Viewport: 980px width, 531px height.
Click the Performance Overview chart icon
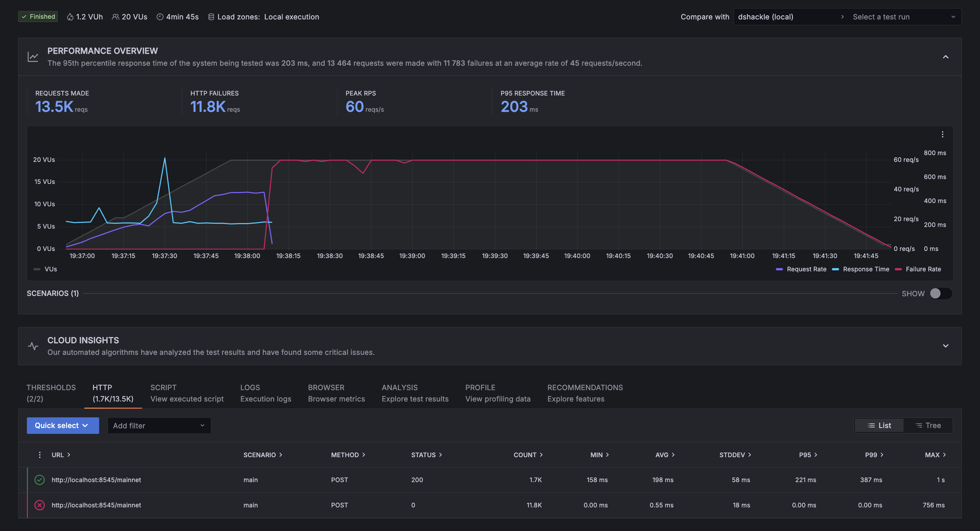[x=33, y=57]
